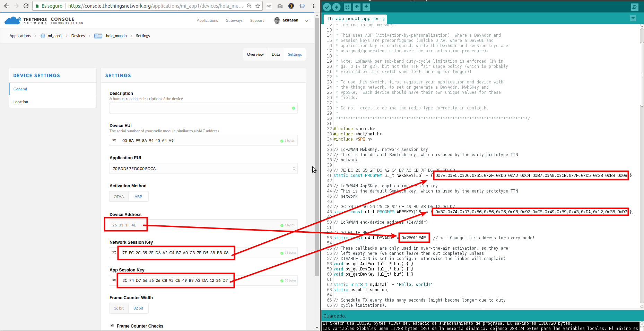The image size is (644, 331).
Task: Bookmark this page with the star icon
Action: point(258,6)
